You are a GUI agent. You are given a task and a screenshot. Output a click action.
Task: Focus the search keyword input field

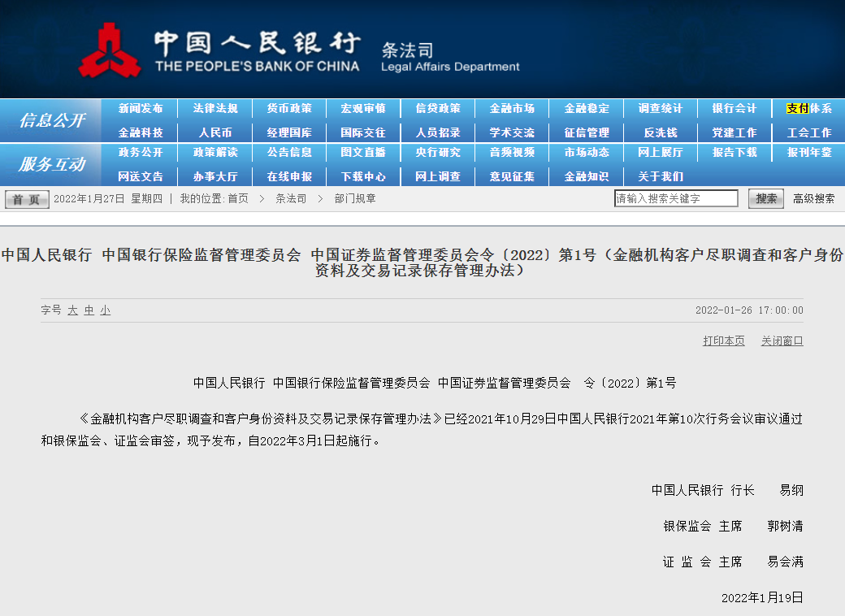[676, 198]
